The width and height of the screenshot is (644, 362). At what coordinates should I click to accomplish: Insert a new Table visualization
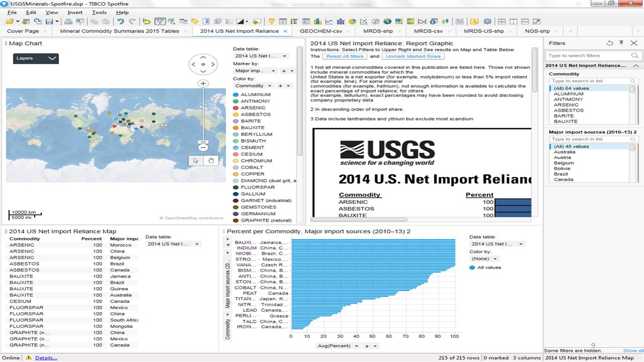point(283,22)
